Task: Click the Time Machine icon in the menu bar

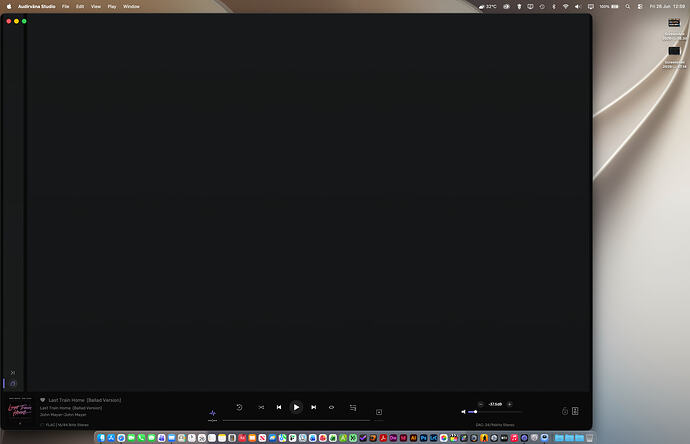Action: point(542,7)
